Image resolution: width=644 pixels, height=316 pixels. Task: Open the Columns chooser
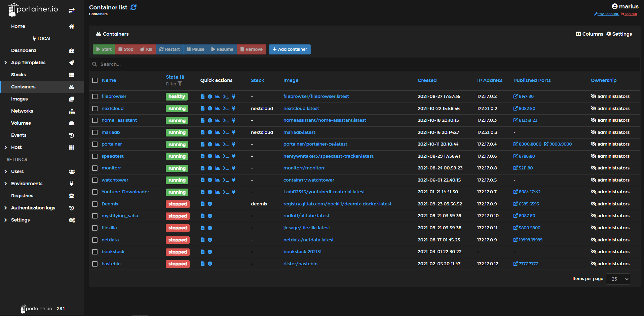click(590, 34)
